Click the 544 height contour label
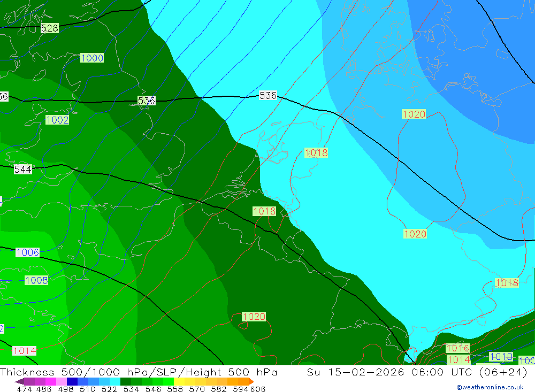 [x=23, y=169]
